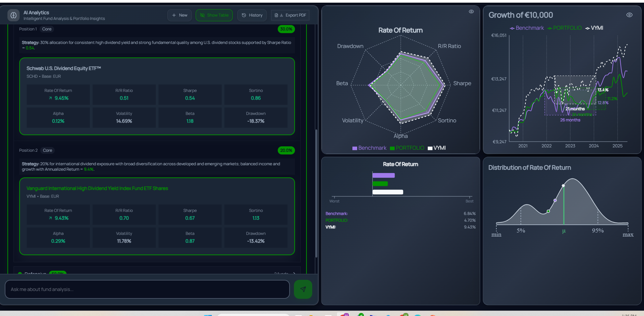Click the Ask me about fund analysis input
Screen dimensions: 644x316
(x=147, y=289)
